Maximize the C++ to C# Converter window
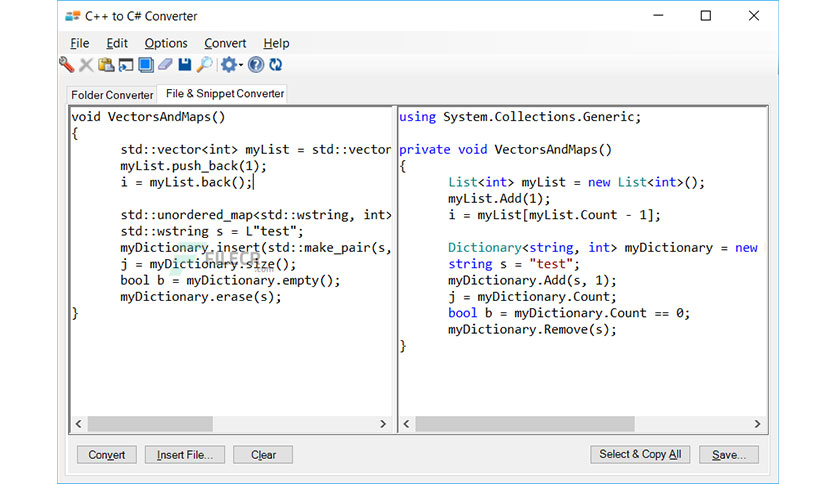The width and height of the screenshot is (836, 484). point(706,15)
